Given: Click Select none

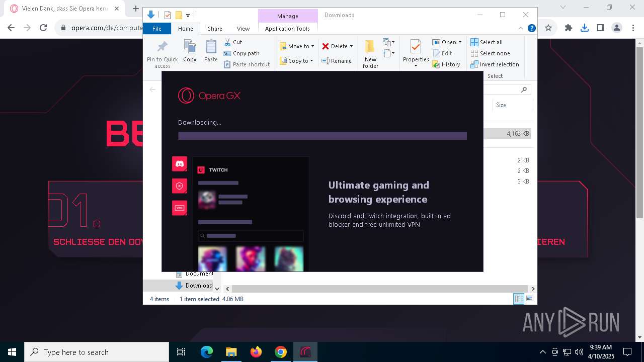Looking at the screenshot, I should 490,53.
